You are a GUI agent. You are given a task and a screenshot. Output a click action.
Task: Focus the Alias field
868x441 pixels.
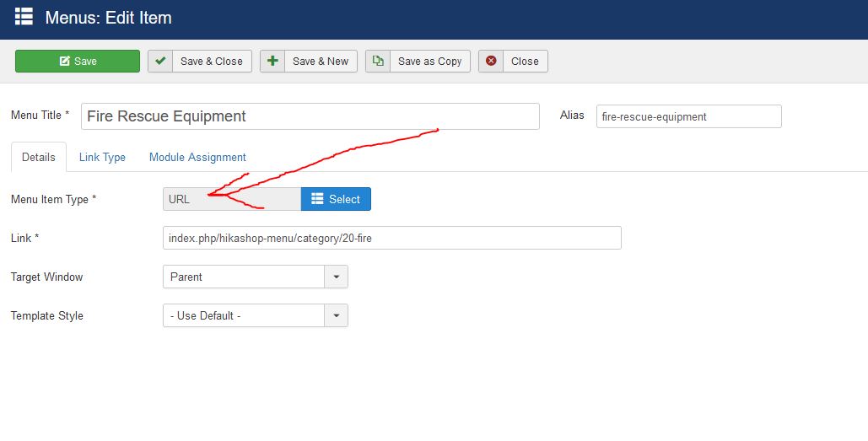click(688, 116)
